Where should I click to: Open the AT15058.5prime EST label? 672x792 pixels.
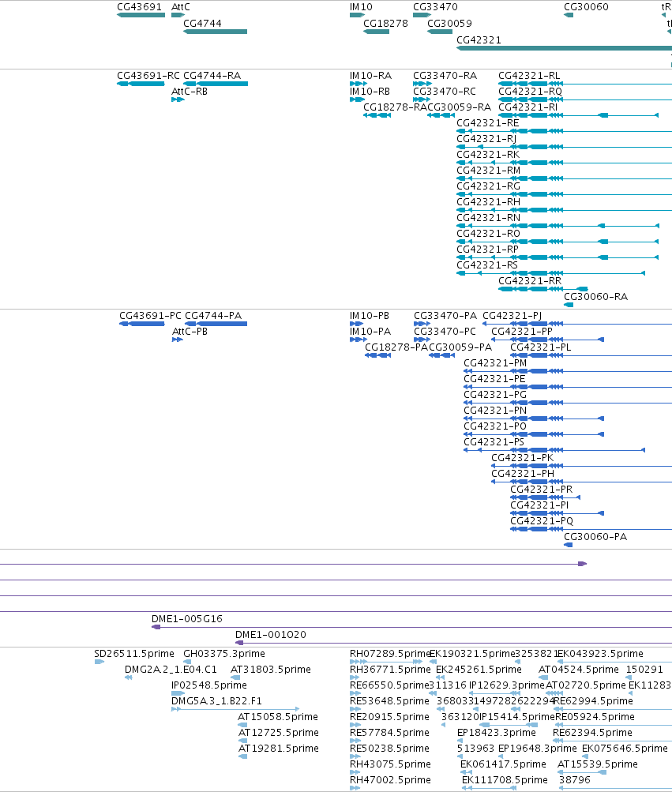(278, 717)
